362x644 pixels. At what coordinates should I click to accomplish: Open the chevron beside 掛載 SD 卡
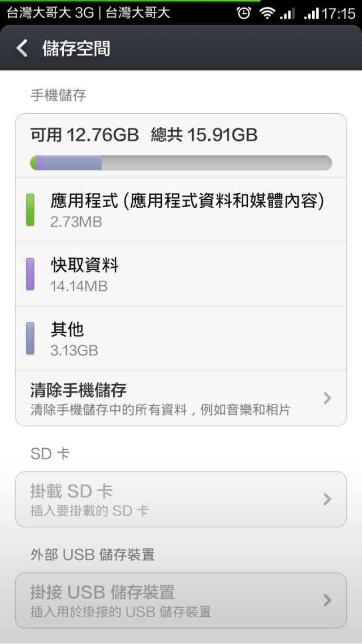coord(327,499)
